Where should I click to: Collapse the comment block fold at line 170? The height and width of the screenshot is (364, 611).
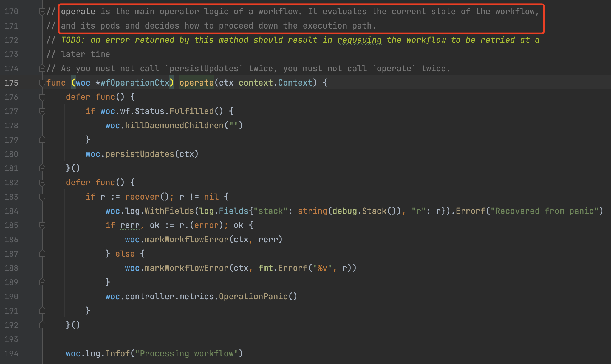[x=42, y=12]
